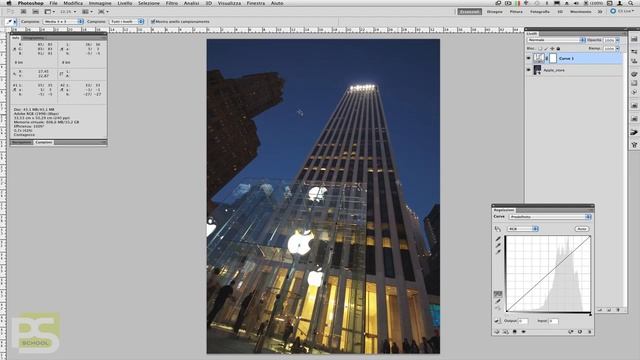Open Spotlight search in the menu bar

coord(632,3)
